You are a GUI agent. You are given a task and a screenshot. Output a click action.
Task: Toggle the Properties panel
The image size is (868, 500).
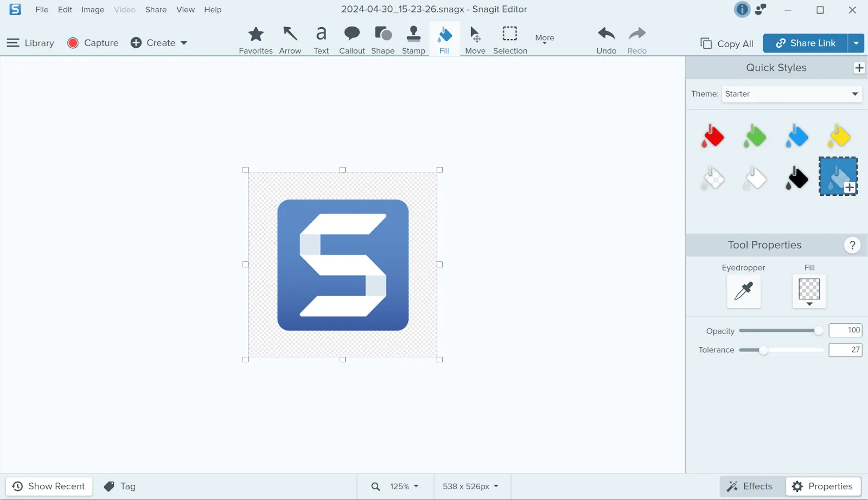click(823, 486)
